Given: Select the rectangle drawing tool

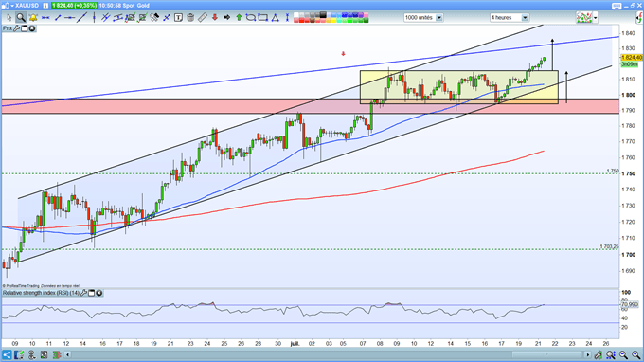Looking at the screenshot, I should (262, 18).
